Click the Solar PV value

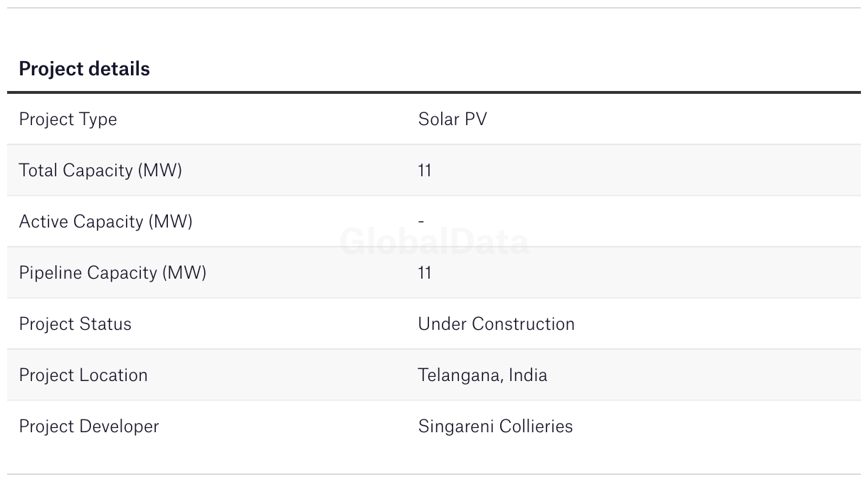tap(452, 119)
